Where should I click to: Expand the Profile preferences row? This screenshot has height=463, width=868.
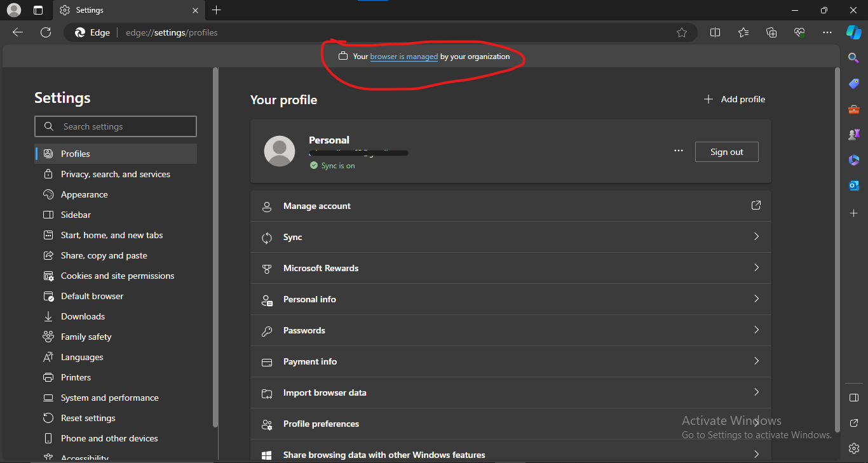click(511, 424)
